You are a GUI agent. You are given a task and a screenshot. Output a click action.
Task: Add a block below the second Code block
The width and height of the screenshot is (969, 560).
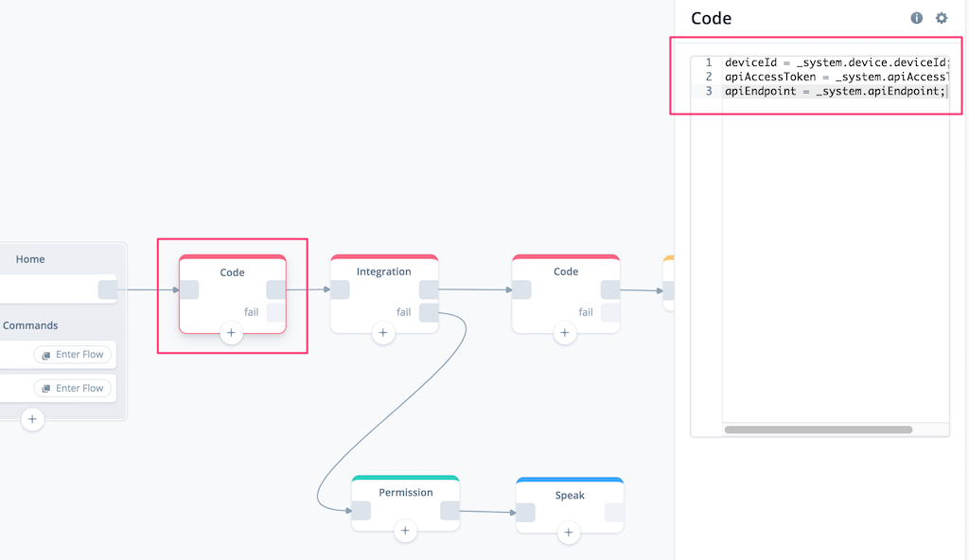564,333
